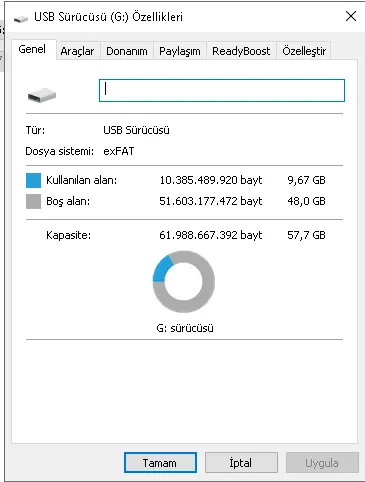Click the donut chart for G: drive usage
Image resolution: width=365 pixels, height=482 pixels.
[x=184, y=282]
